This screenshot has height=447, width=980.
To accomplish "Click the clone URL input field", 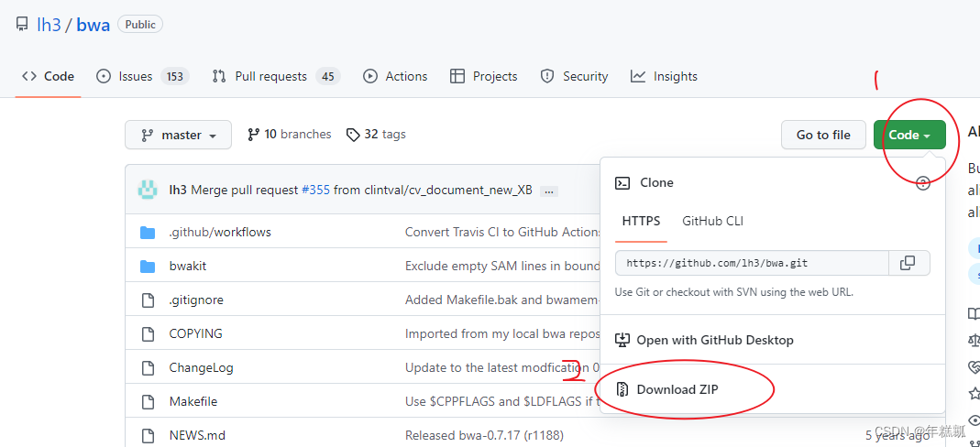I will point(752,263).
